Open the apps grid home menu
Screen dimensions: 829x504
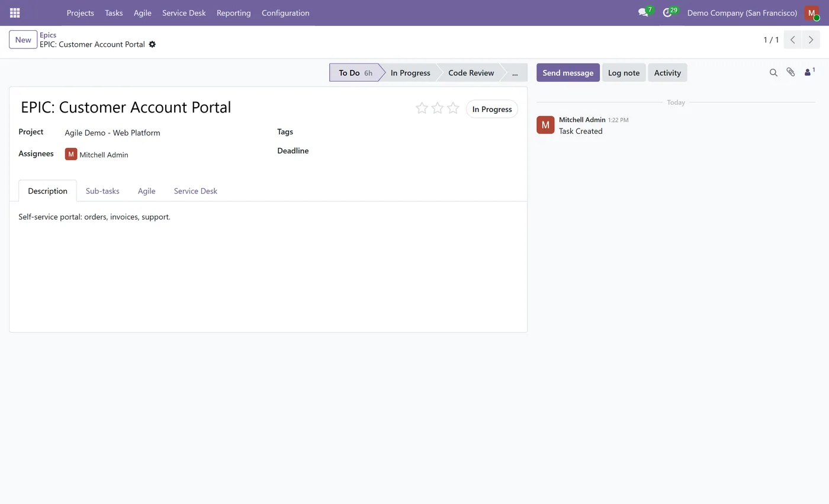(x=15, y=13)
